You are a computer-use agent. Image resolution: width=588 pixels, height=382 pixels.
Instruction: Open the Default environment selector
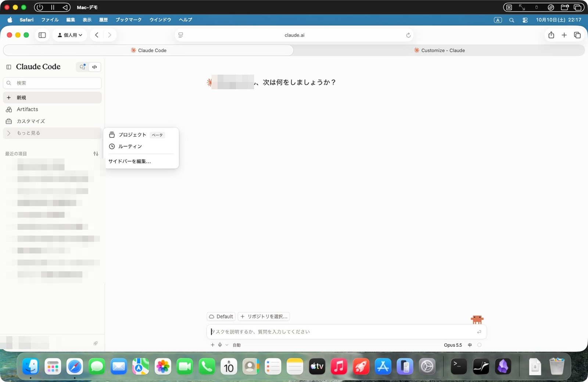pyautogui.click(x=221, y=317)
